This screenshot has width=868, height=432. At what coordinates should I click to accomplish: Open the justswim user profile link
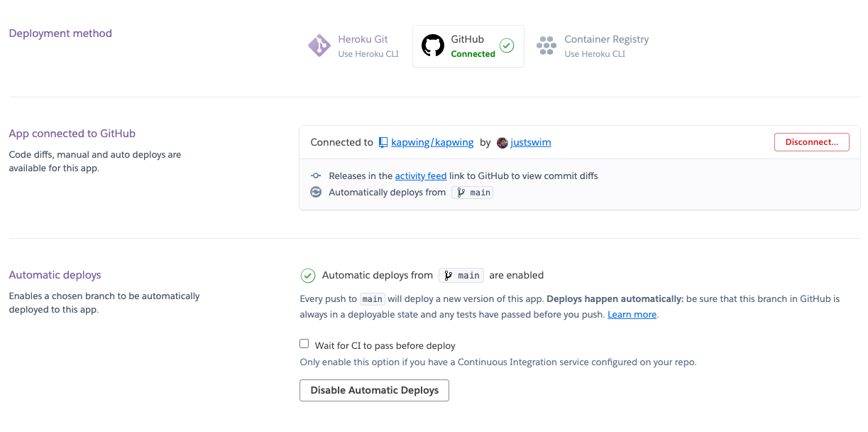tap(531, 143)
